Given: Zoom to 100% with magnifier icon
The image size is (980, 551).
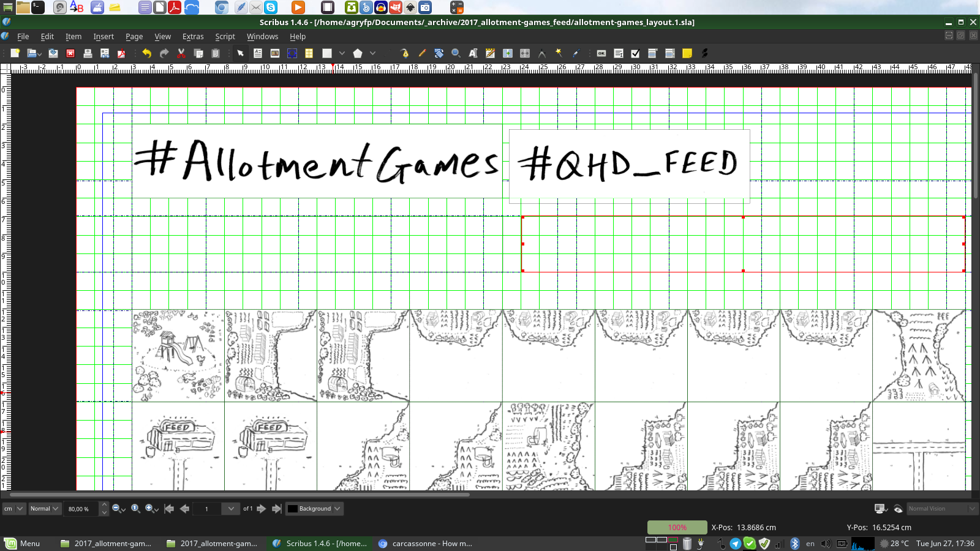Looking at the screenshot, I should pyautogui.click(x=135, y=509).
